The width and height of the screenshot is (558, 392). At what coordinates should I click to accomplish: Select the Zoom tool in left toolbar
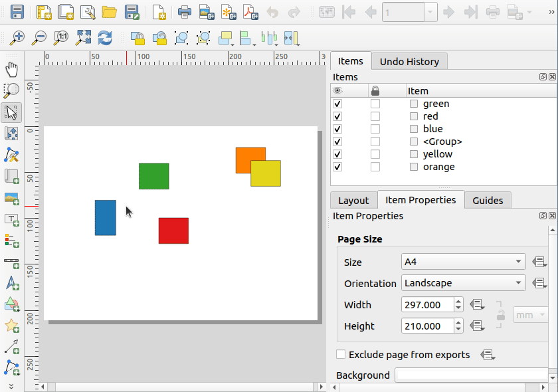(x=11, y=91)
